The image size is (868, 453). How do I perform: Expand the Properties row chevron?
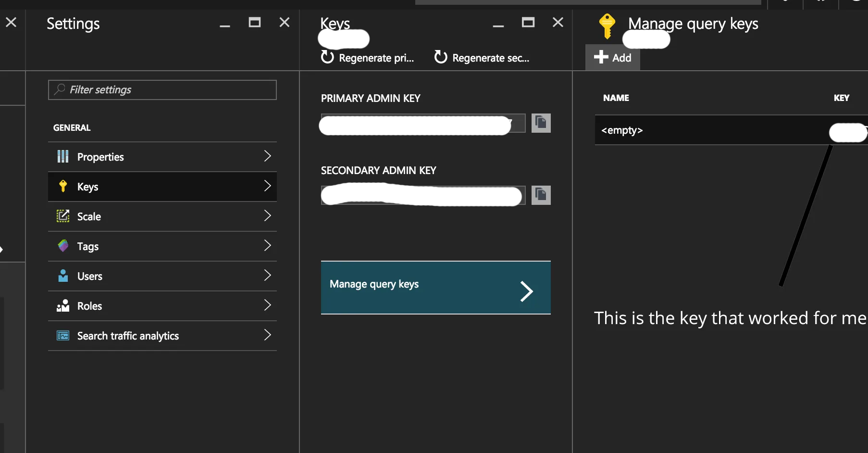tap(268, 156)
